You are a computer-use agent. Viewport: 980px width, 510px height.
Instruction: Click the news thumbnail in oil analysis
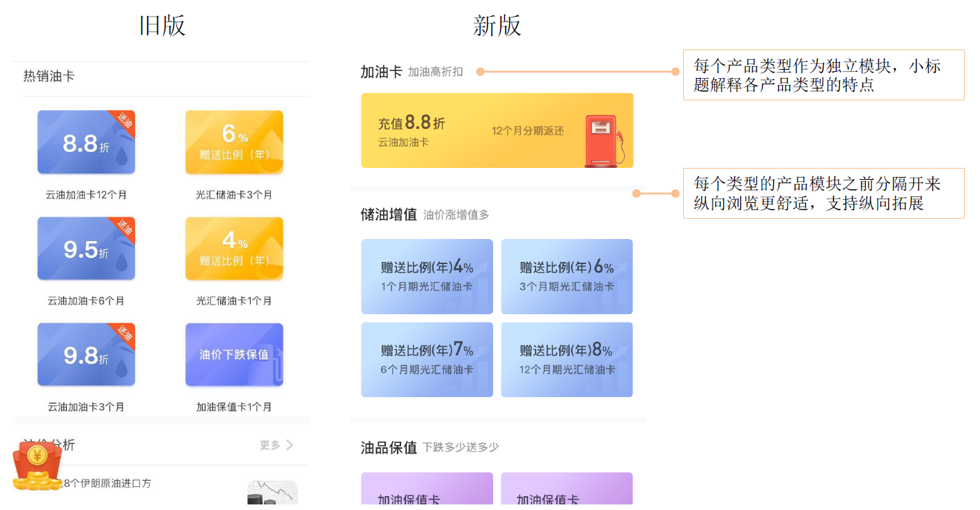click(272, 493)
